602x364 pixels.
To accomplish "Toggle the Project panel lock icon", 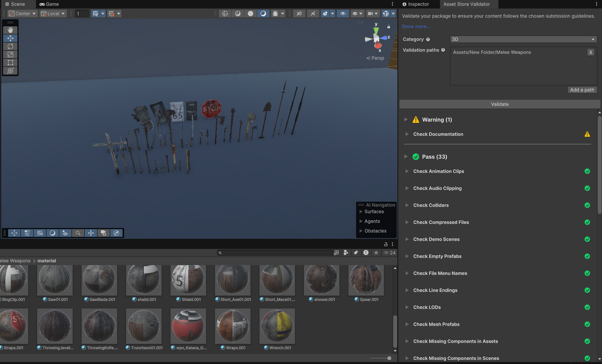I will click(386, 244).
